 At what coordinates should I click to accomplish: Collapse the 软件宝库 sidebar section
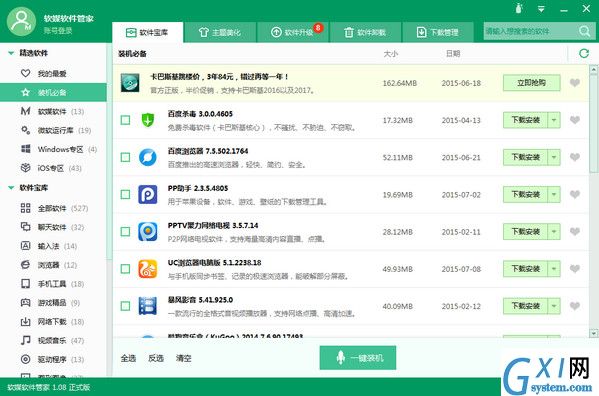click(x=11, y=187)
